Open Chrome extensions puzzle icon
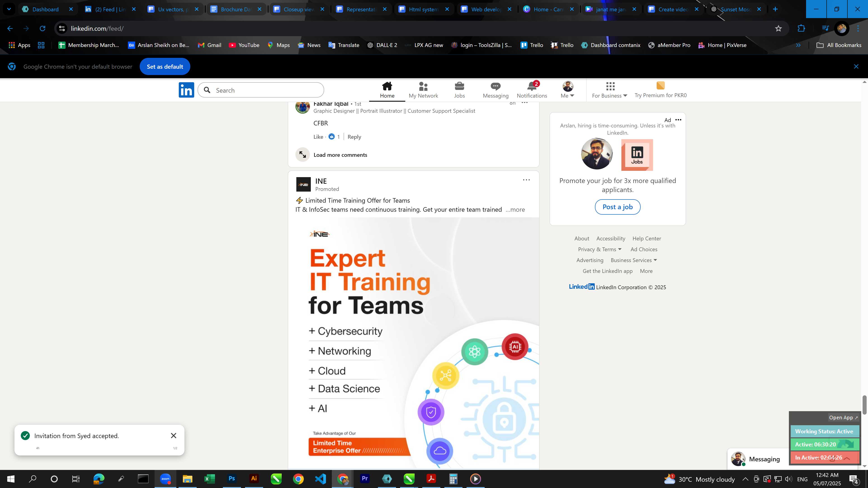This screenshot has width=868, height=488. (x=801, y=29)
